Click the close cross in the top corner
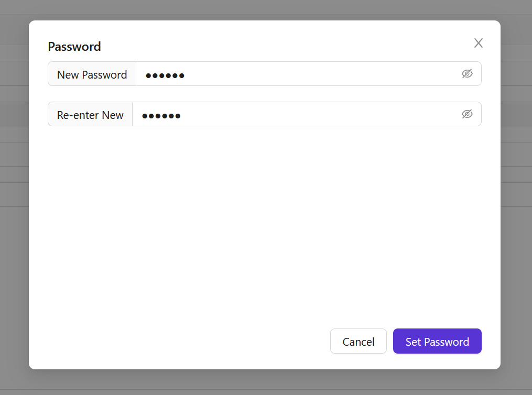This screenshot has height=395, width=532. (478, 43)
